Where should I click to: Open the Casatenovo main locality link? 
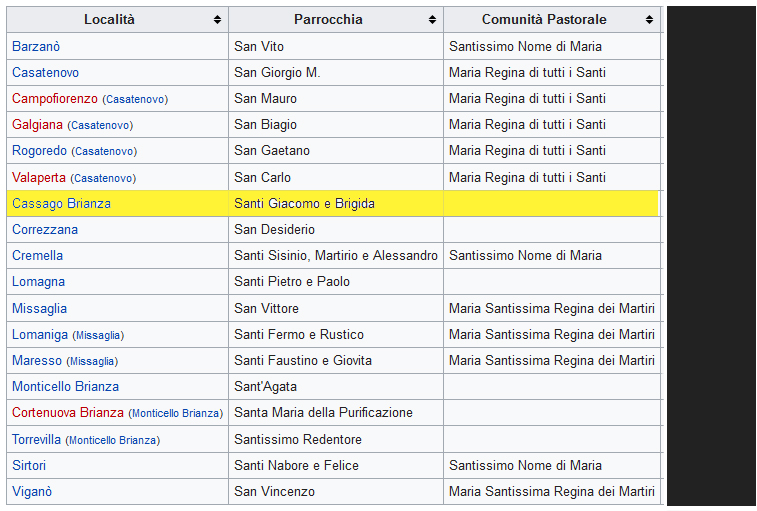click(45, 72)
